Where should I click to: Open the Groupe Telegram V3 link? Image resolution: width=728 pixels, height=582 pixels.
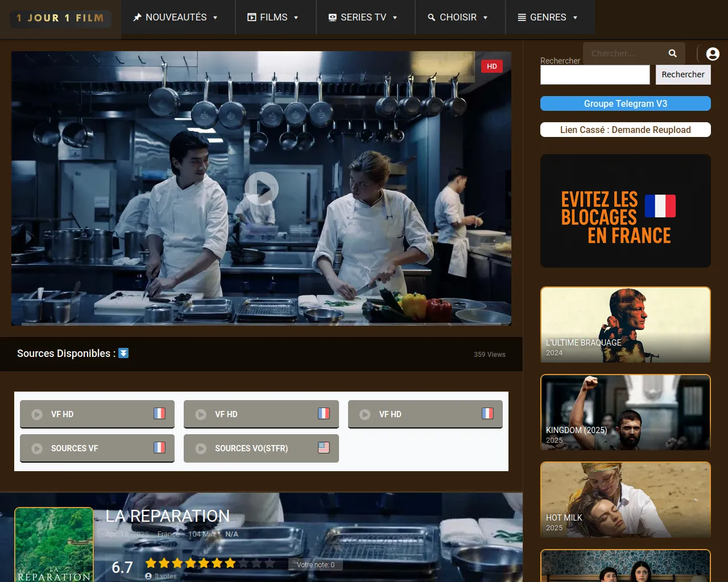tap(625, 103)
